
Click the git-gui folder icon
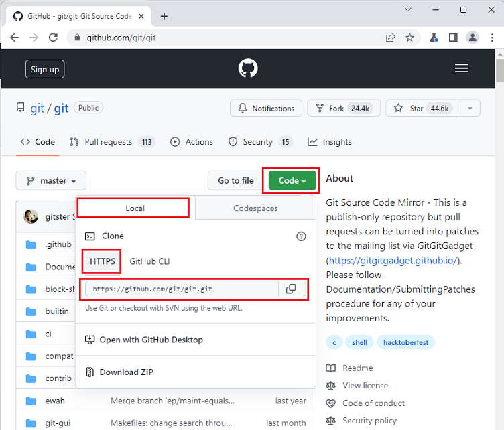31,423
